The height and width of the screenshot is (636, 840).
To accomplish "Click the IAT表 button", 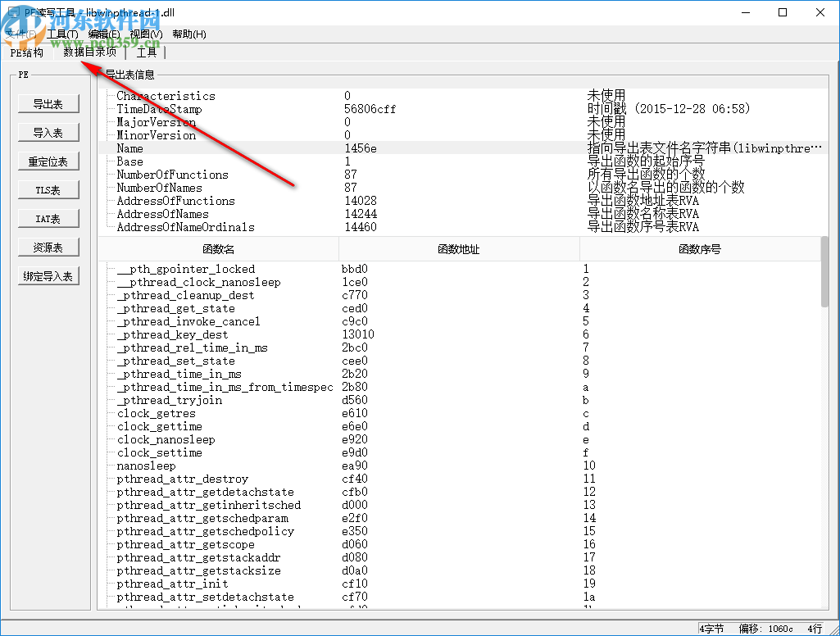I will click(48, 219).
